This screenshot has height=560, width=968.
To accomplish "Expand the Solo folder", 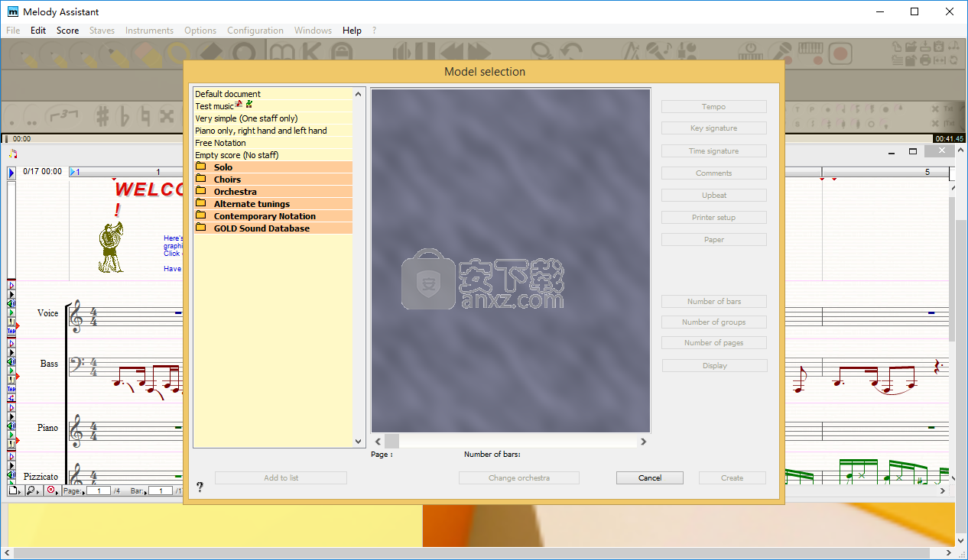I will (273, 167).
